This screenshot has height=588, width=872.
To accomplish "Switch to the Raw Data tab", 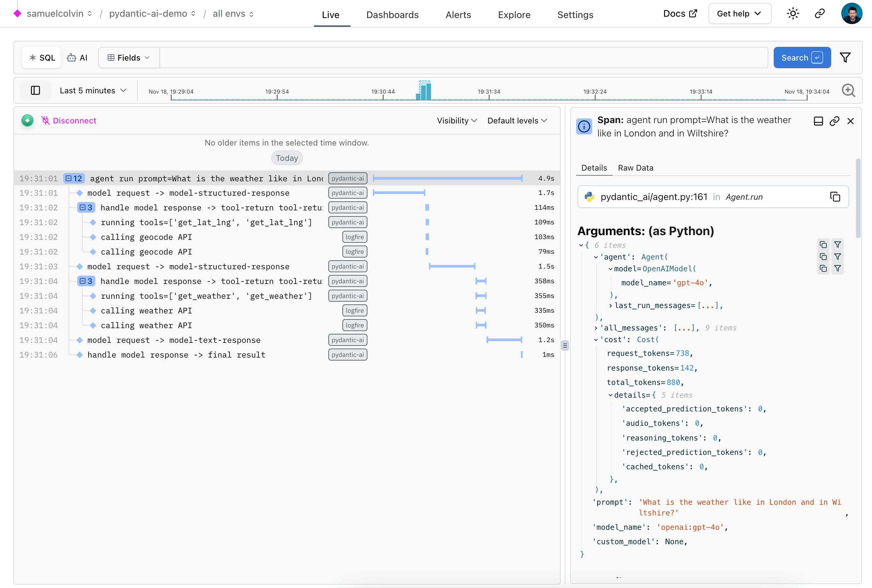I will tap(635, 168).
